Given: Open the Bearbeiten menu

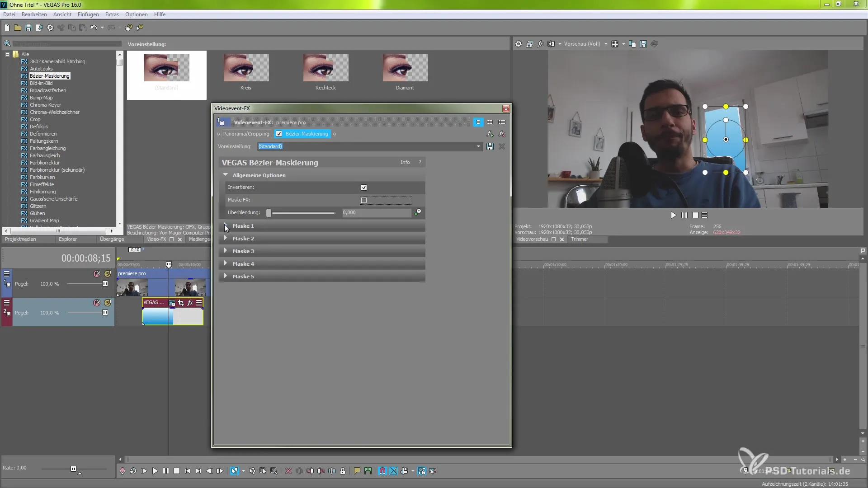Looking at the screenshot, I should click(34, 14).
